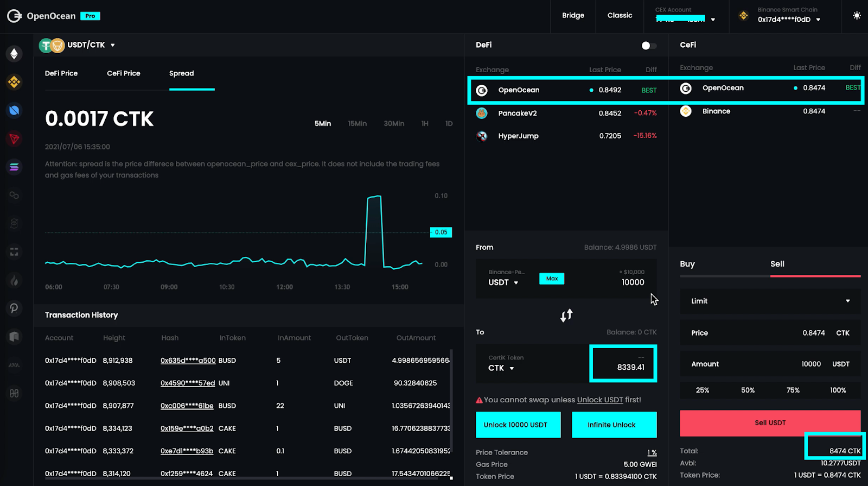Image resolution: width=868 pixels, height=486 pixels.
Task: Switch to the DeFi Price tab
Action: pyautogui.click(x=61, y=73)
